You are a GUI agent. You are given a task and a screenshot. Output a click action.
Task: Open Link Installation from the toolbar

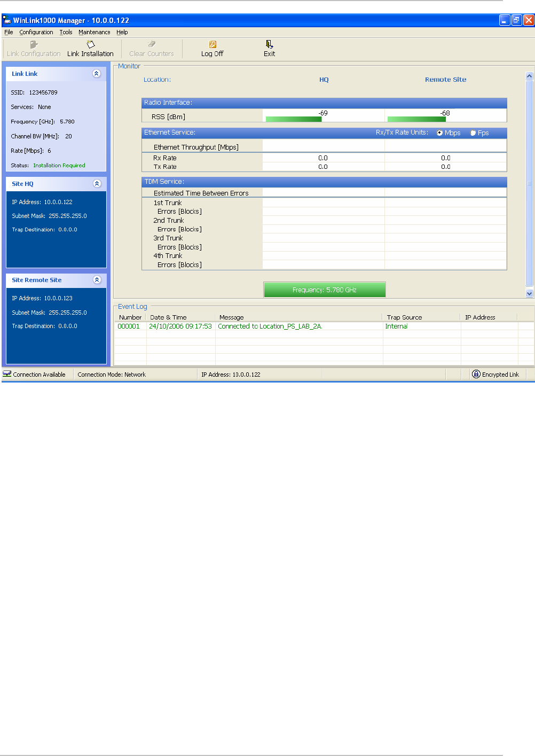point(90,49)
